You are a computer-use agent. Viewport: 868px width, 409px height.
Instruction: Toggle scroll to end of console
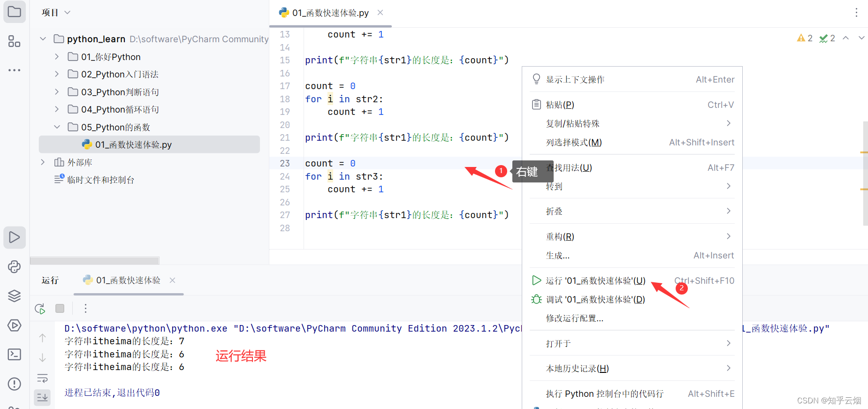tap(42, 397)
